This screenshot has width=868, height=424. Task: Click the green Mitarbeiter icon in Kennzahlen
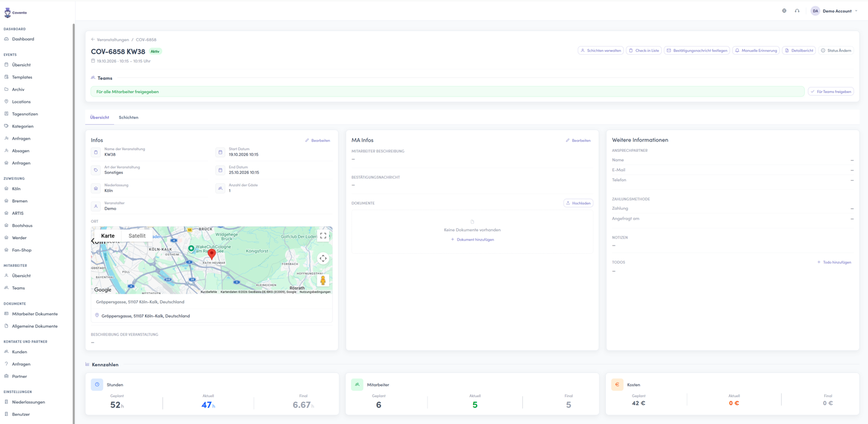(x=357, y=384)
